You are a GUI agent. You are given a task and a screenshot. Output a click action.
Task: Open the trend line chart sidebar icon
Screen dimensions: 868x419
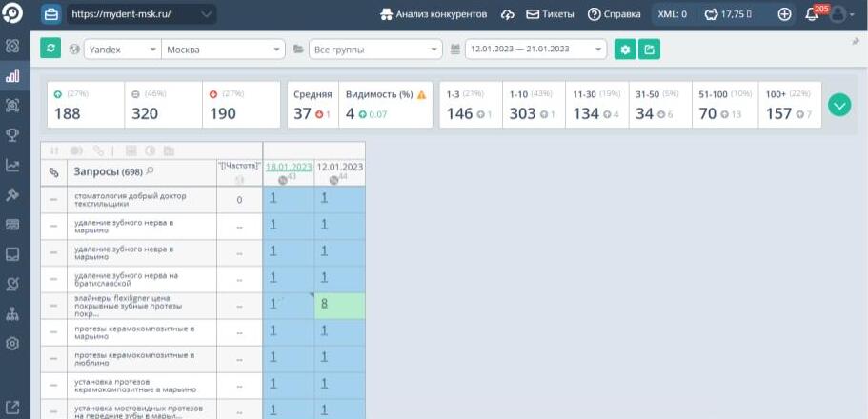(x=12, y=165)
